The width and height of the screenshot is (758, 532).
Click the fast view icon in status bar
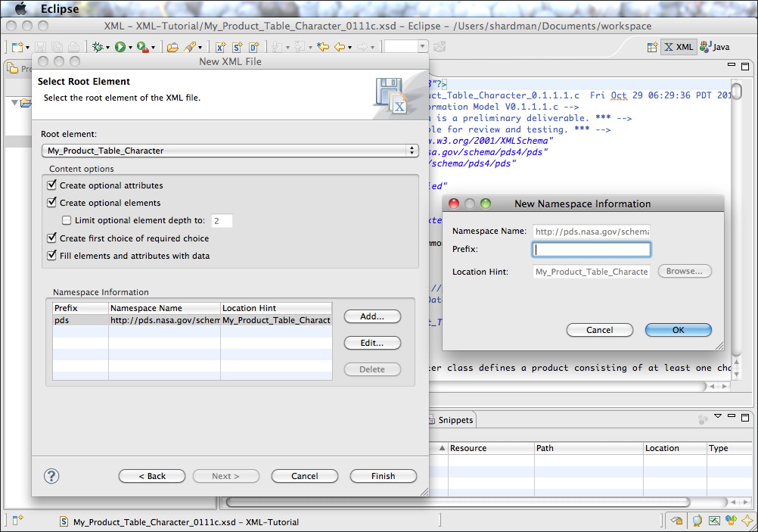coord(17,521)
